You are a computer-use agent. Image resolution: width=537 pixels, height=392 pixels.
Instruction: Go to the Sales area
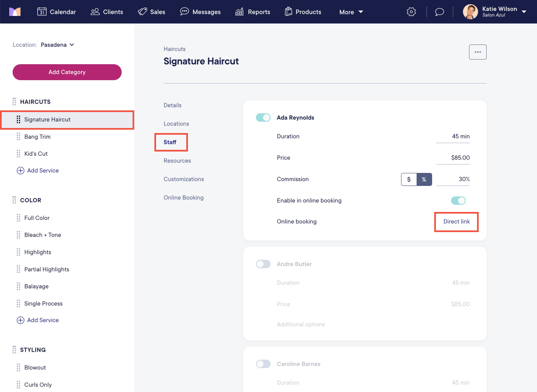tap(151, 12)
